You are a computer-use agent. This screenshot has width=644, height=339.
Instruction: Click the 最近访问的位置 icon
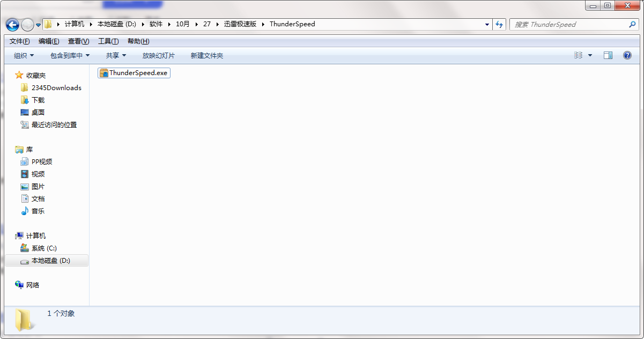[x=25, y=124]
